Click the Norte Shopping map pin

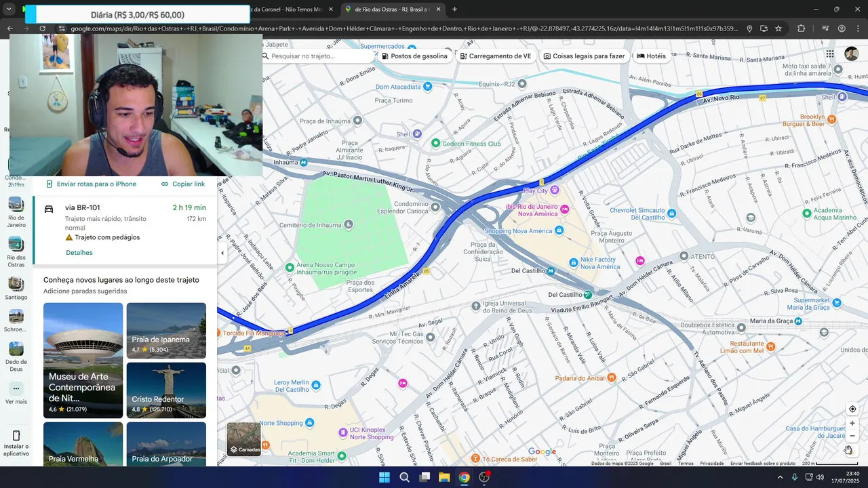click(309, 423)
